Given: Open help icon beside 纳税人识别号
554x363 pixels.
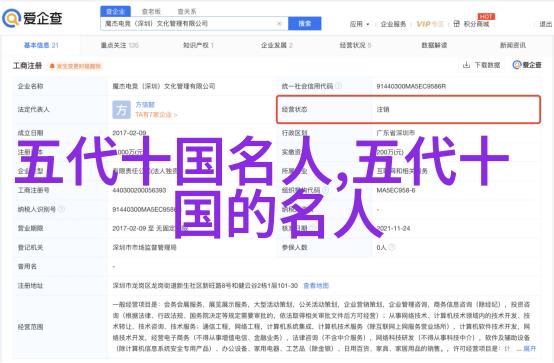Looking at the screenshot, I should point(61,209).
